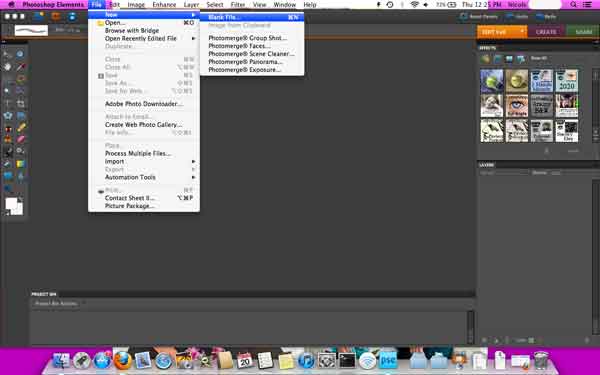Open the EDIT Full tab dropdown

(x=502, y=32)
